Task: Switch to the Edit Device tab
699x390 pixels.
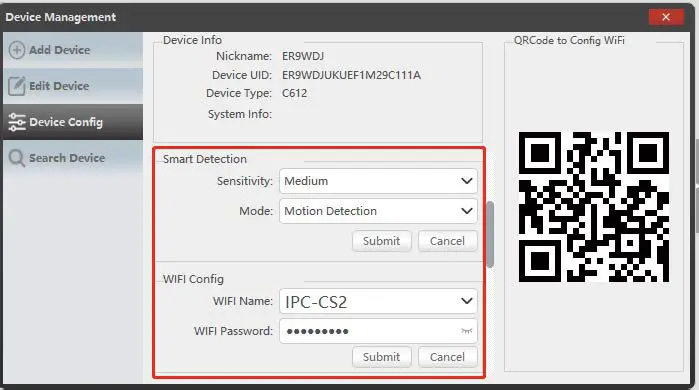Action: click(73, 86)
